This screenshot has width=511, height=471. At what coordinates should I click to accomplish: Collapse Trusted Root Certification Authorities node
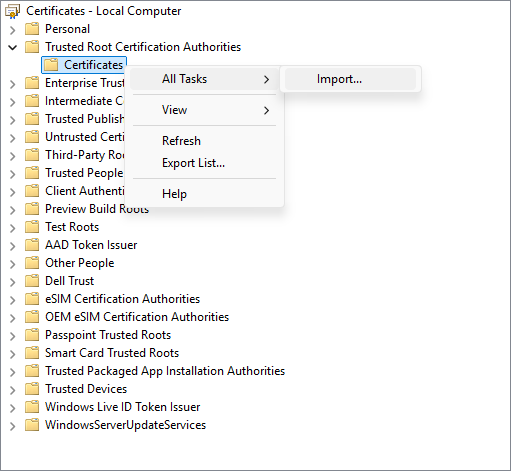pyautogui.click(x=13, y=47)
